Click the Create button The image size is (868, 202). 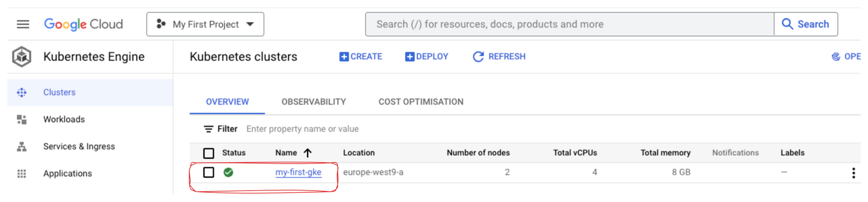pos(361,56)
